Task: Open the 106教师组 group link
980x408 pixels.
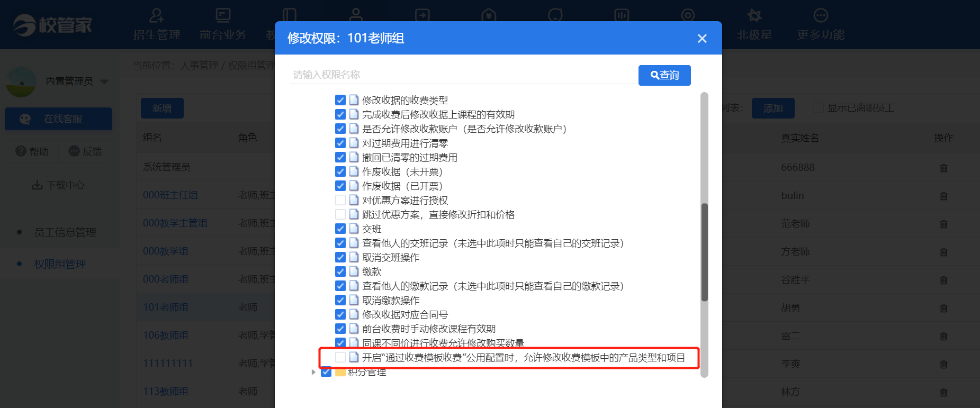Action: point(166,336)
